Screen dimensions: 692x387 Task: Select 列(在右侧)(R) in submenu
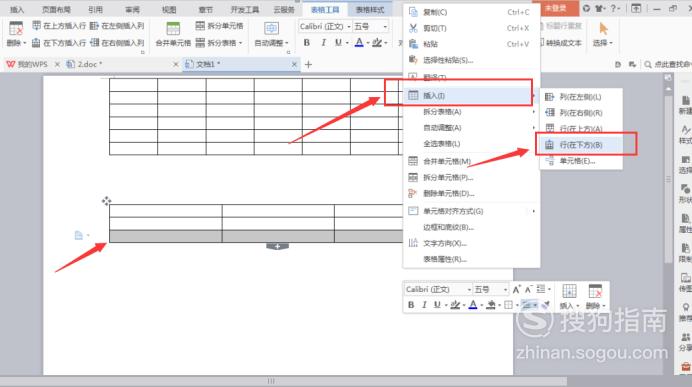[581, 113]
